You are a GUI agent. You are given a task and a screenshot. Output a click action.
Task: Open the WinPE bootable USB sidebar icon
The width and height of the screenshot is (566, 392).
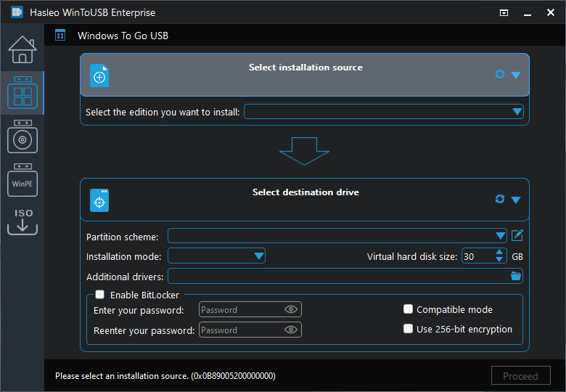coord(22,180)
